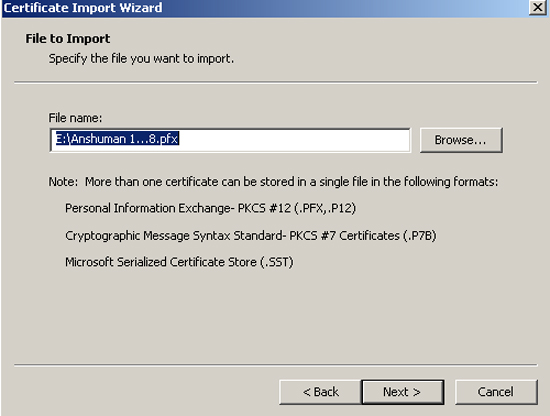Click the (.P7B) extension text
Image resolution: width=550 pixels, height=416 pixels.
click(420, 236)
